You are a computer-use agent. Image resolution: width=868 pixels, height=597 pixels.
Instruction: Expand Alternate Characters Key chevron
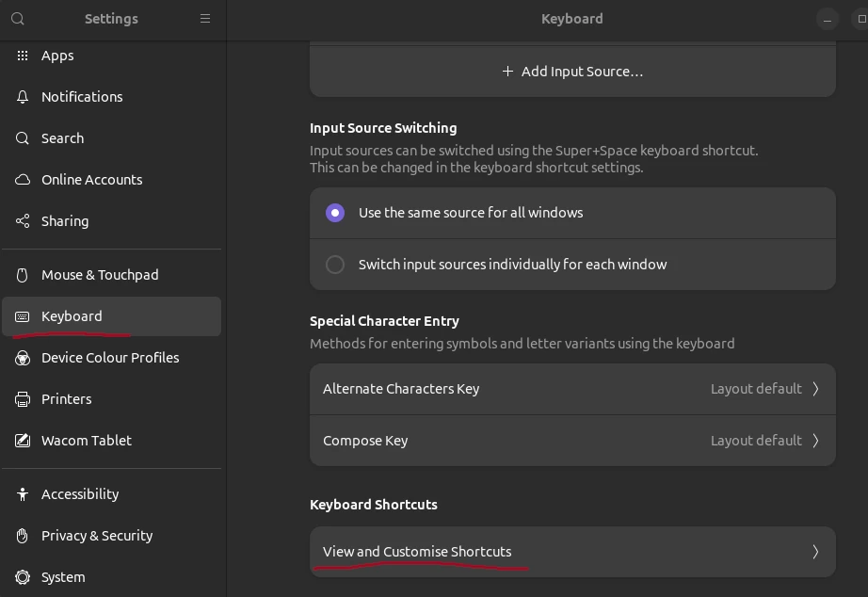[815, 389]
